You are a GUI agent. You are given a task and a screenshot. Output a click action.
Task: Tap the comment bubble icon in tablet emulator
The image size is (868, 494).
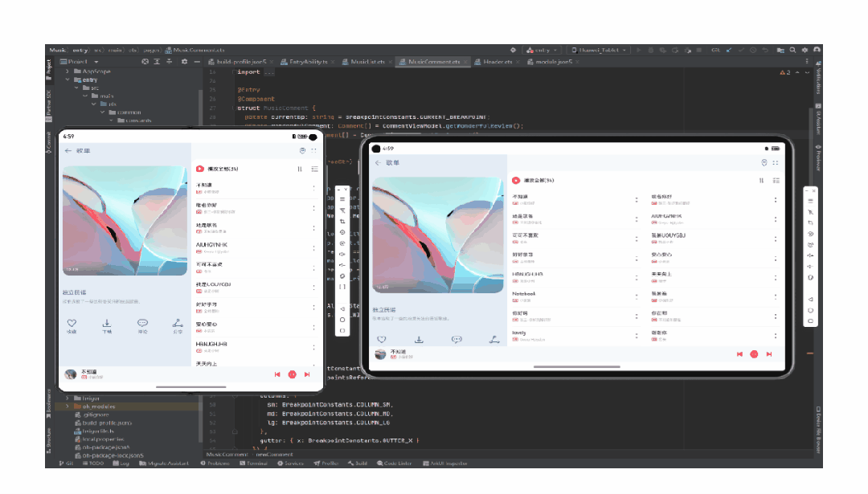click(457, 339)
